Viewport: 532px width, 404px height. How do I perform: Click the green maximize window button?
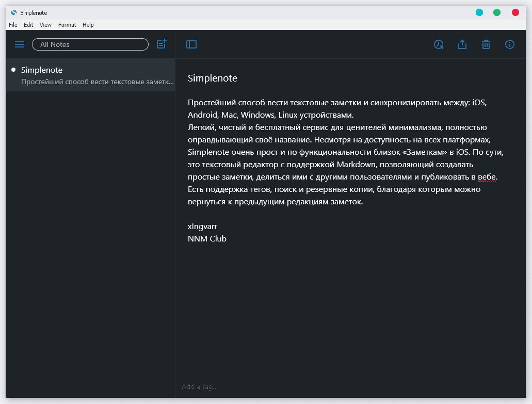[497, 12]
